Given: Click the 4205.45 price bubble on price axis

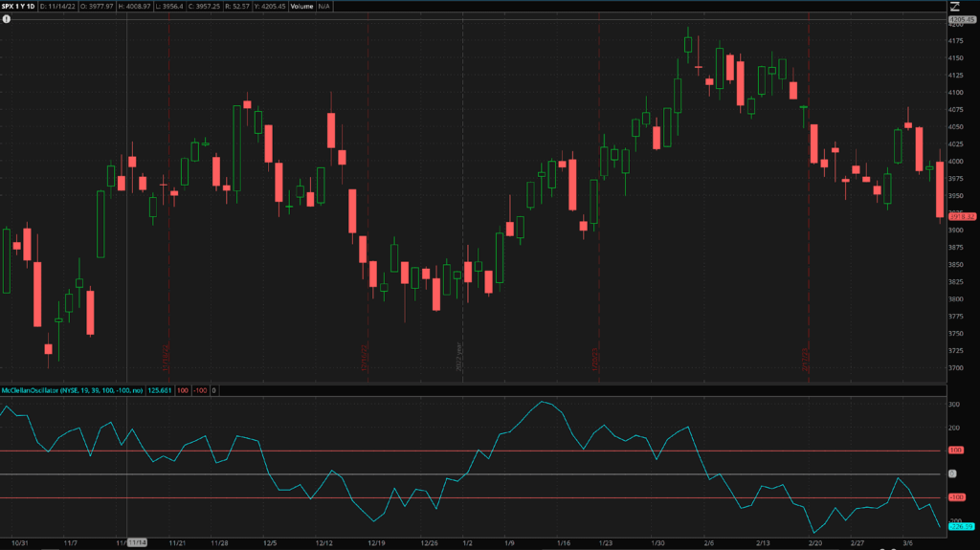Looking at the screenshot, I should [x=962, y=20].
